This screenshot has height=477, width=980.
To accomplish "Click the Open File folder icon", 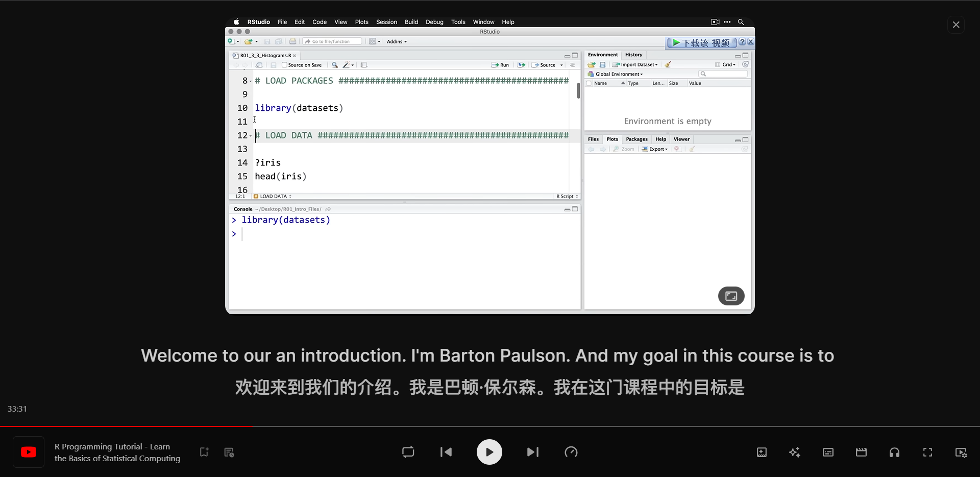I will (x=248, y=41).
